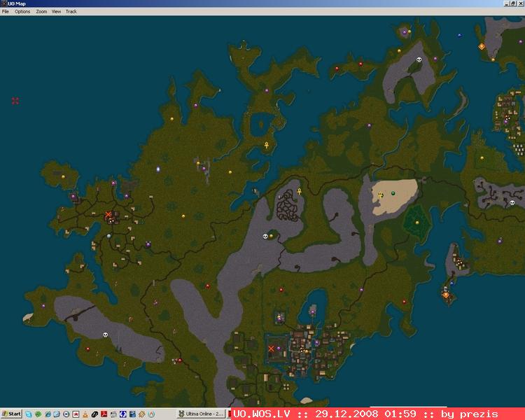This screenshot has height=420, width=525.
Task: Select the skull marker below the maze
Action: click(x=265, y=237)
